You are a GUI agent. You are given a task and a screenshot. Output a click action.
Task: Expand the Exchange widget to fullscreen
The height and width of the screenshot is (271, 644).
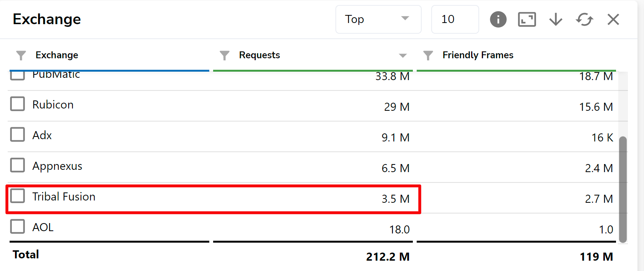(x=527, y=19)
